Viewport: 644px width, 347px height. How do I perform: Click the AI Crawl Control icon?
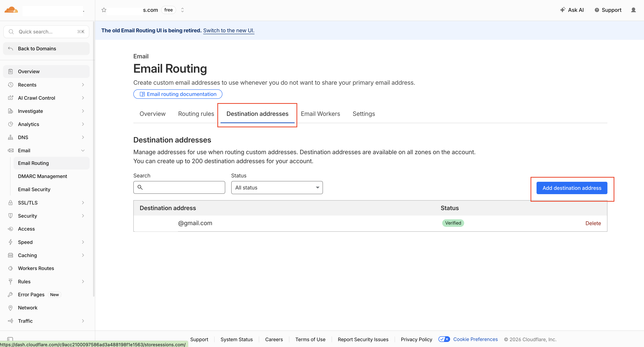click(x=11, y=98)
